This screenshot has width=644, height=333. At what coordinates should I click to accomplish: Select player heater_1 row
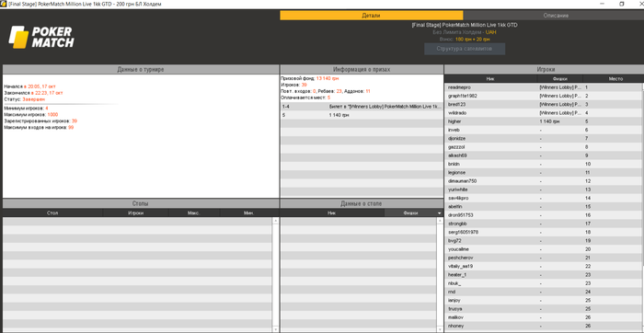click(x=542, y=275)
